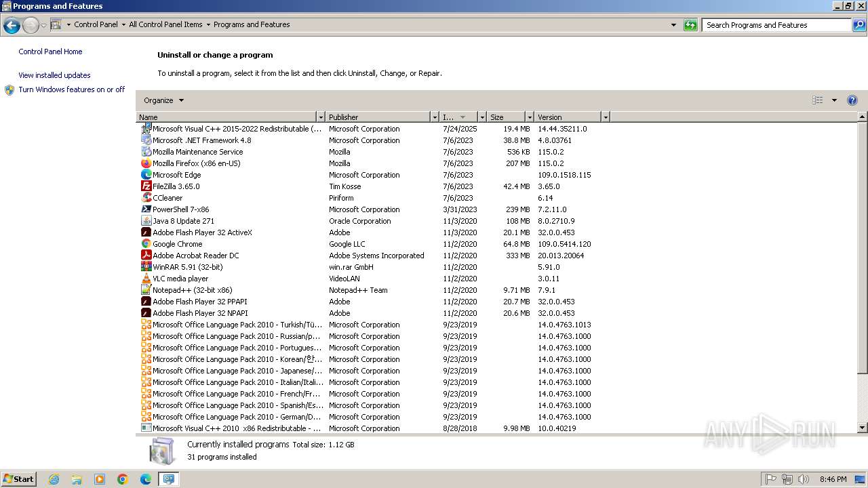Open Windows Explorer folder on the taskbar
Image resolution: width=868 pixels, height=488 pixels.
coord(77,479)
